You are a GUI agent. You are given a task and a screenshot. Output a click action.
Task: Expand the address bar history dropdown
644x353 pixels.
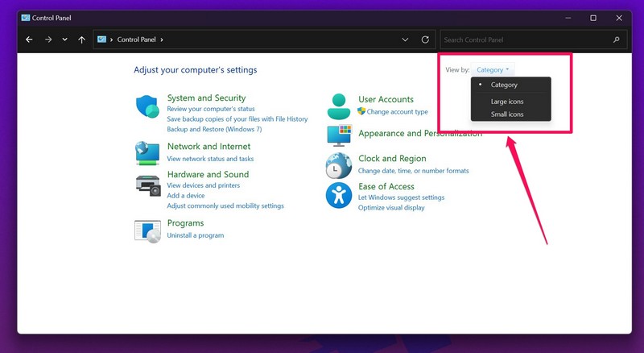pos(405,39)
